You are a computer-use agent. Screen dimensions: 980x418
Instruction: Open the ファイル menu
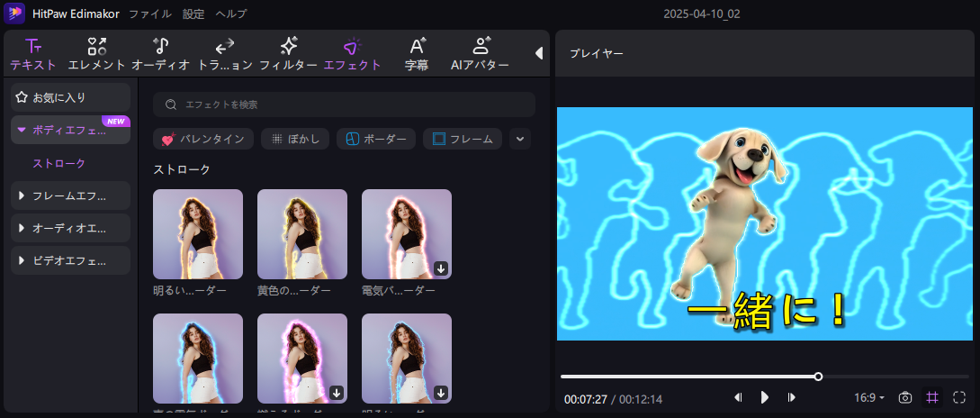tap(150, 14)
